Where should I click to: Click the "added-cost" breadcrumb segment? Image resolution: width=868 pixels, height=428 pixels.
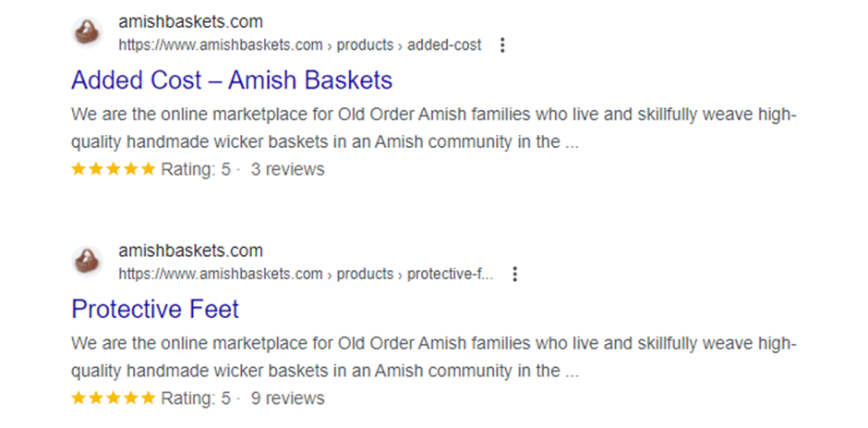444,45
